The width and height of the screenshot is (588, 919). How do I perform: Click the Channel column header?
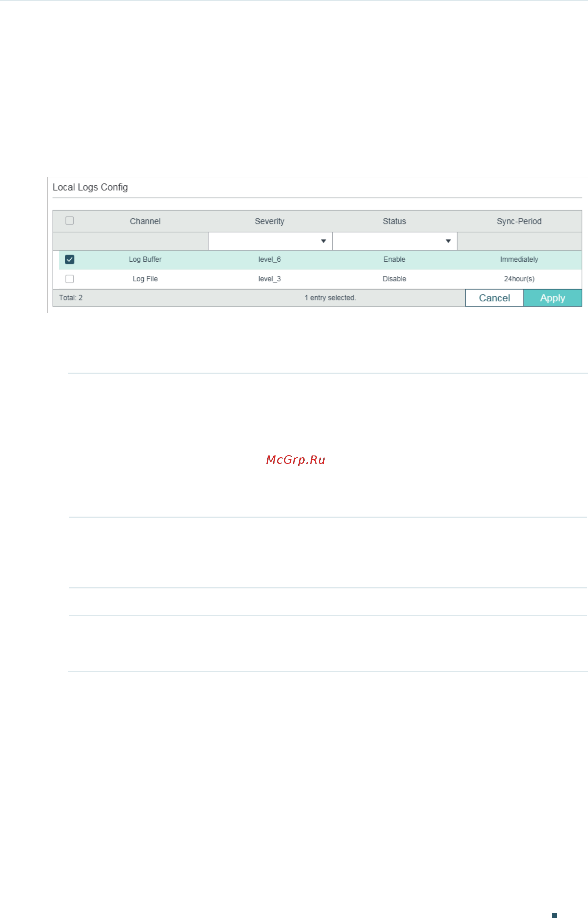145,221
